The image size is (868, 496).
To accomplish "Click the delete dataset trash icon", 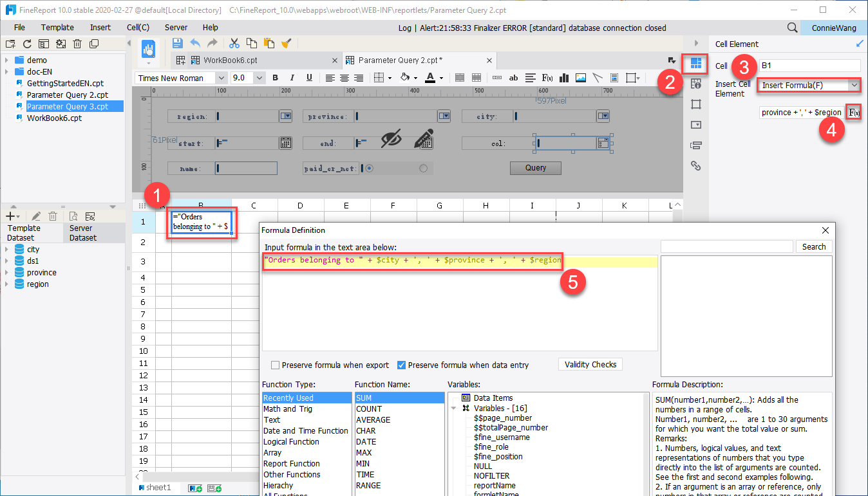I will pos(53,216).
